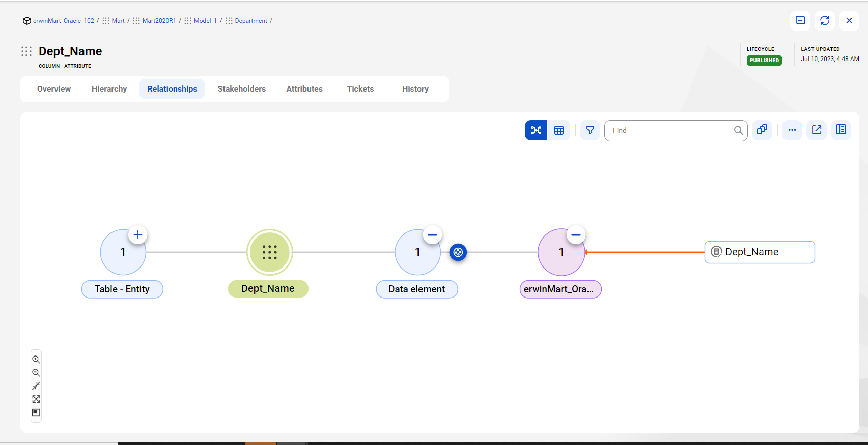Click the Data element count circle

pyautogui.click(x=417, y=252)
